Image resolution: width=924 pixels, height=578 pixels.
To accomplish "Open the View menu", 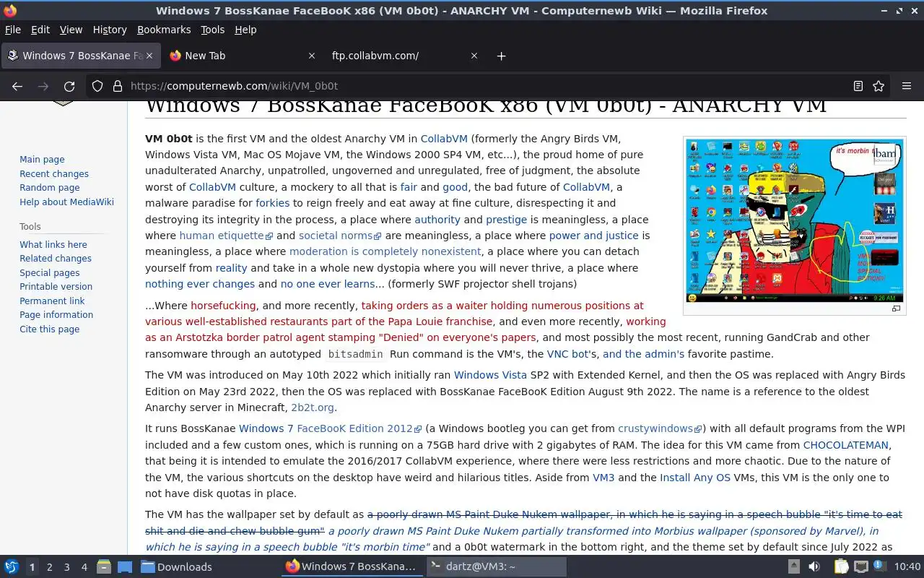I will (x=71, y=30).
